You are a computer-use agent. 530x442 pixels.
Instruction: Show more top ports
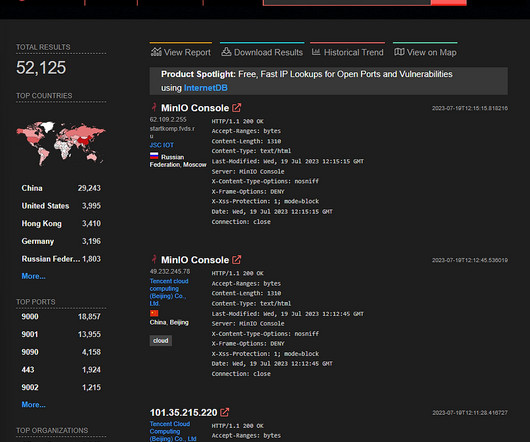point(33,404)
